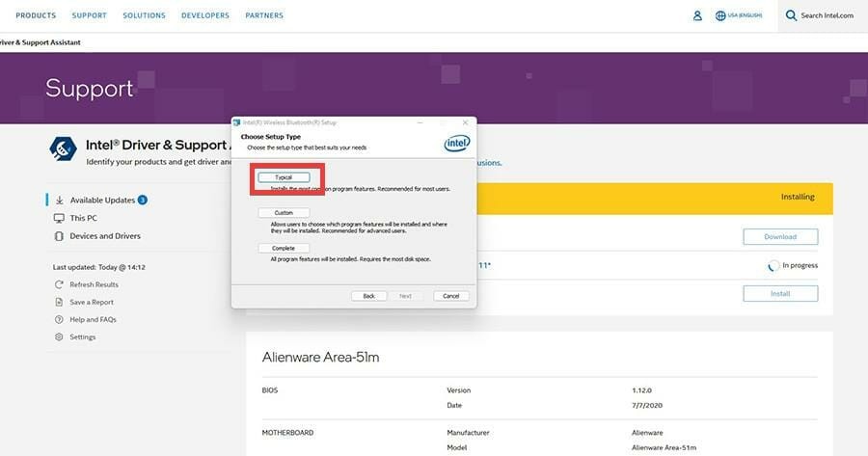
Task: Choose the Complete setup type
Action: 284,248
